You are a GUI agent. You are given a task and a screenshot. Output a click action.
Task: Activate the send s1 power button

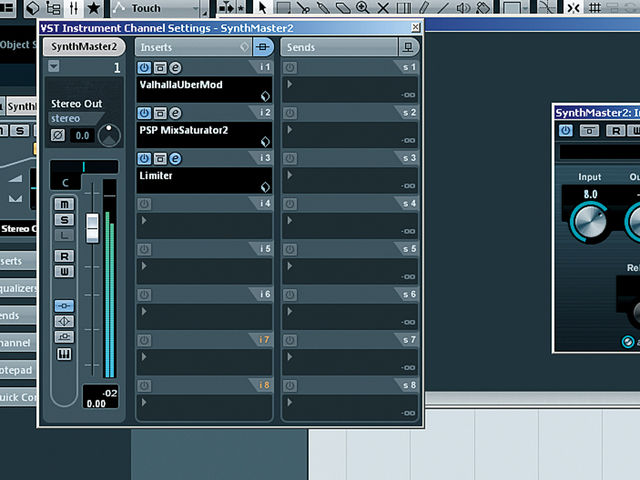coord(290,68)
